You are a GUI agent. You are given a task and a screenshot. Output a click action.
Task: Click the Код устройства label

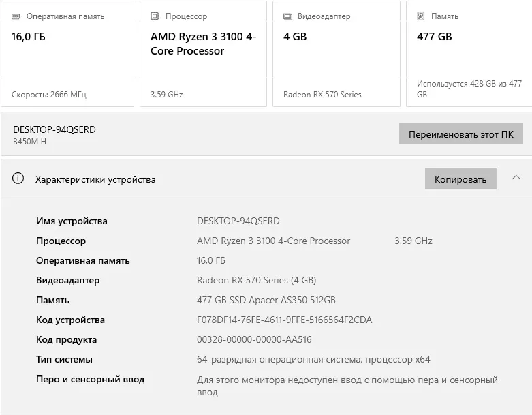[70, 320]
